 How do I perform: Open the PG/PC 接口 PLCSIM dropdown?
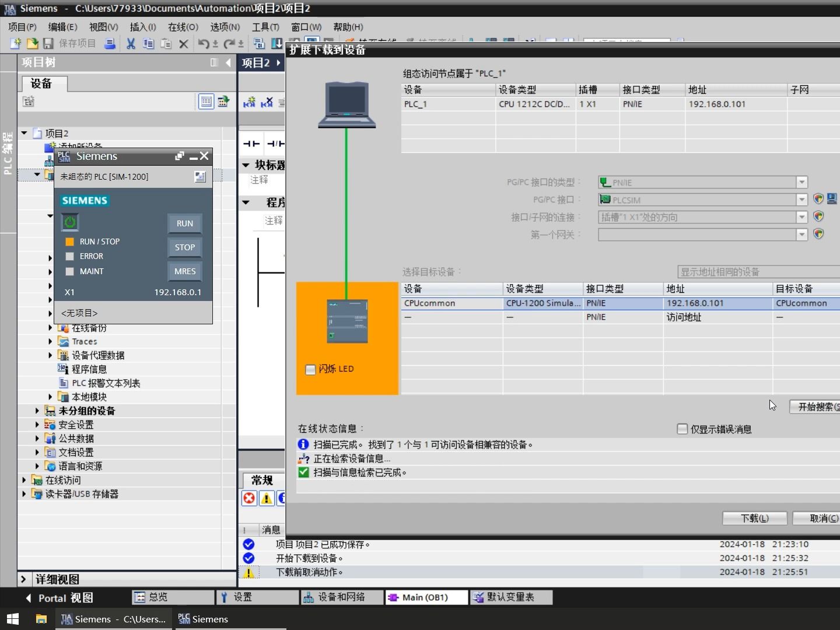pyautogui.click(x=802, y=199)
